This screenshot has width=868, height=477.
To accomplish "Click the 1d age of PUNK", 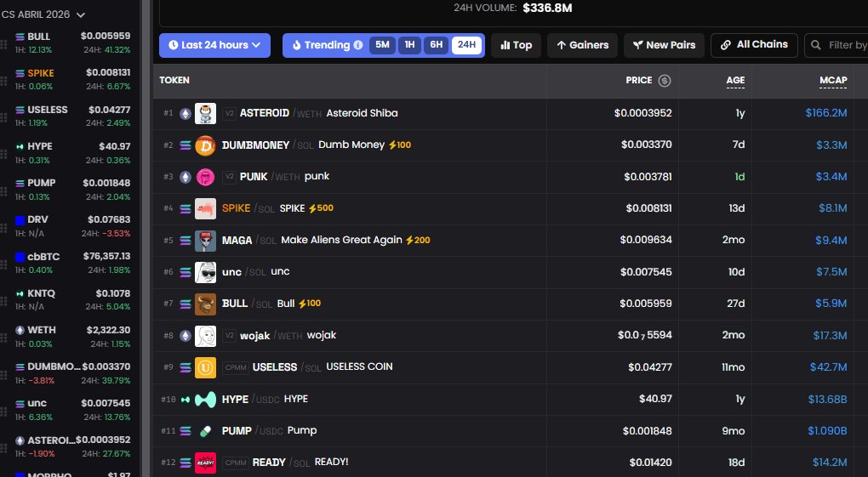I will pos(740,177).
